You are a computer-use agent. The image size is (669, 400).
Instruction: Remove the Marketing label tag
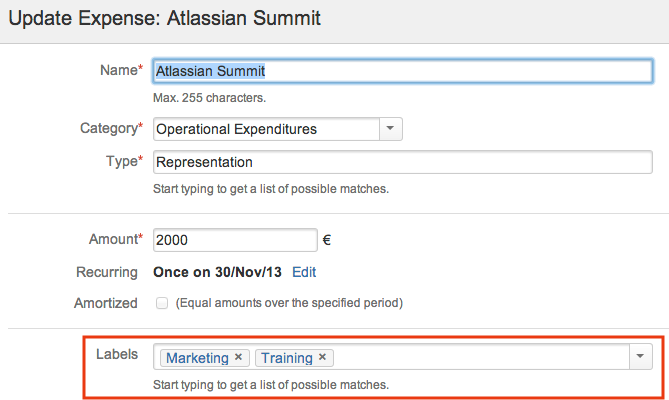point(238,358)
